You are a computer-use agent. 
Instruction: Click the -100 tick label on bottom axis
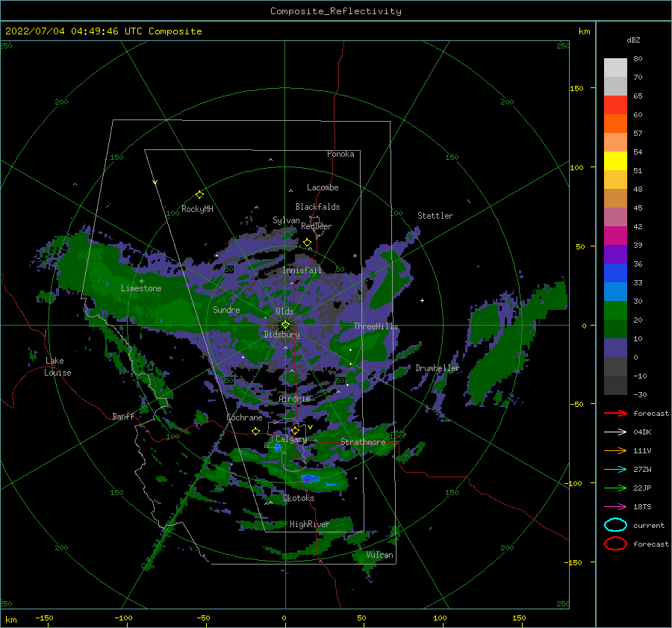coord(123,618)
